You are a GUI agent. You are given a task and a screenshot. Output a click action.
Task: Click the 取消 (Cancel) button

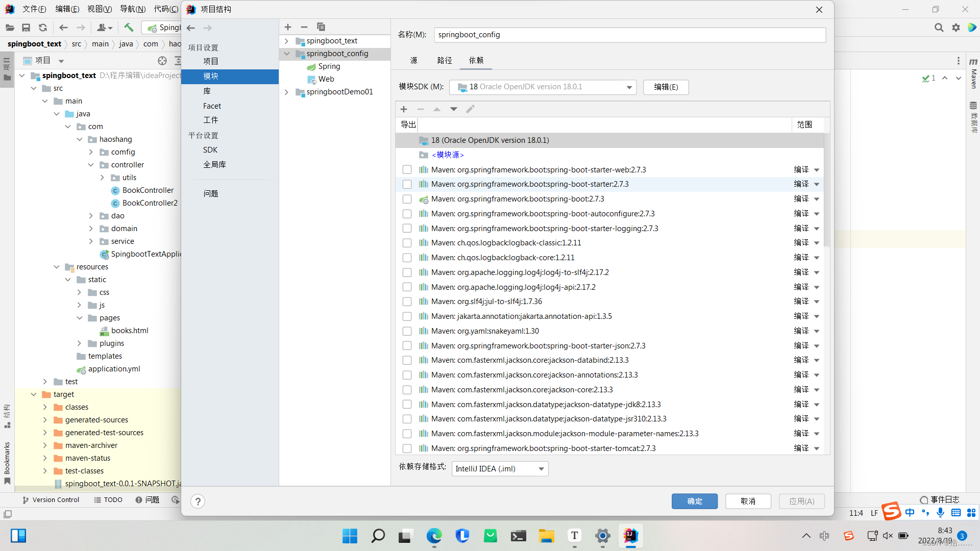(748, 502)
